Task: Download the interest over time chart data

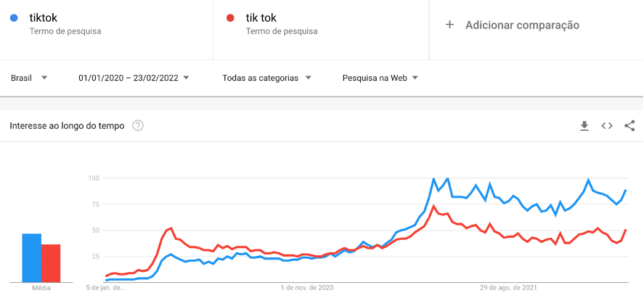Action: (x=584, y=126)
